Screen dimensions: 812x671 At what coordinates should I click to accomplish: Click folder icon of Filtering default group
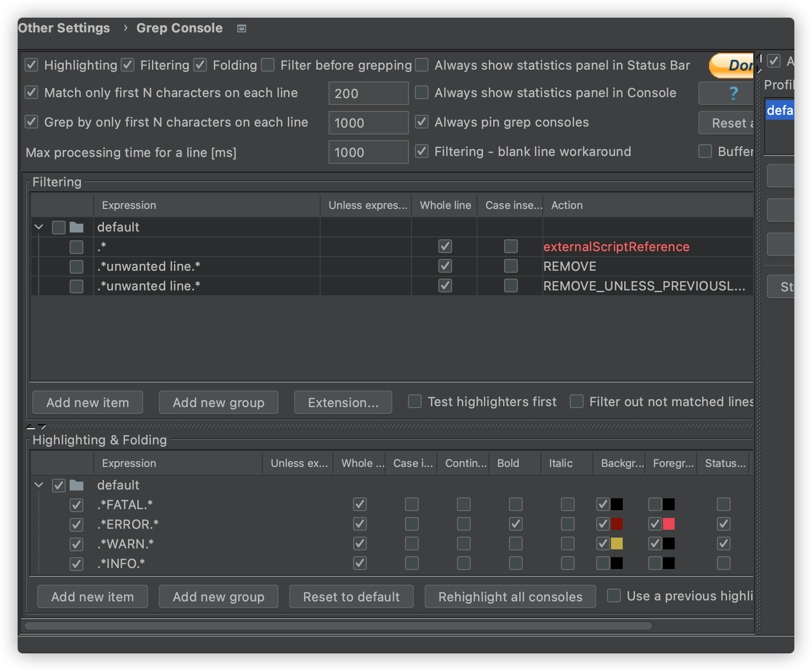76,227
